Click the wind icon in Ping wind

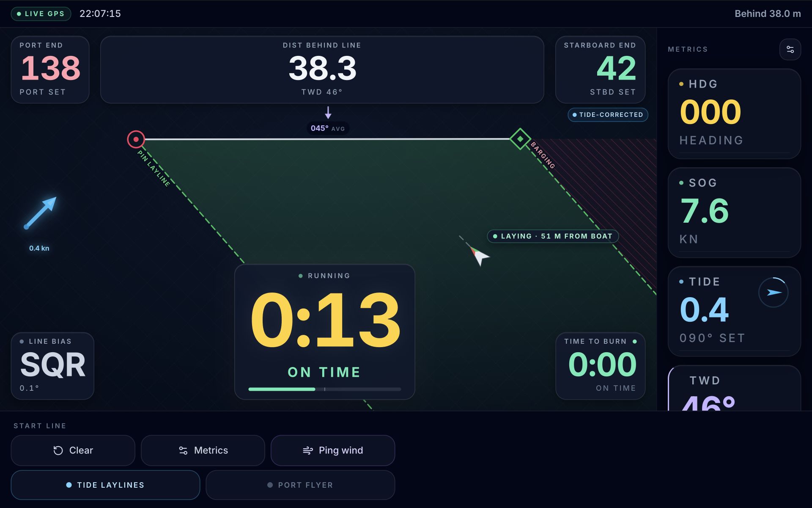pyautogui.click(x=308, y=450)
